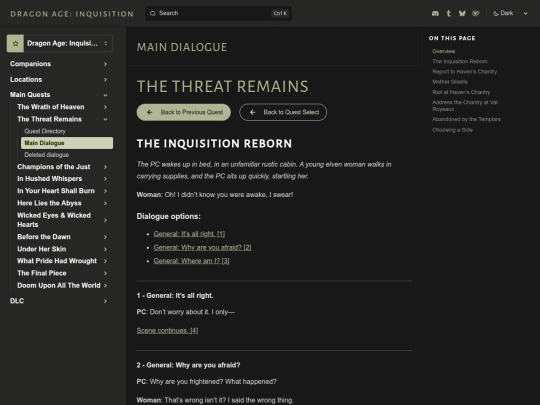Jump to Abandoned by the Templars
The width and height of the screenshot is (540, 405).
pyautogui.click(x=466, y=119)
